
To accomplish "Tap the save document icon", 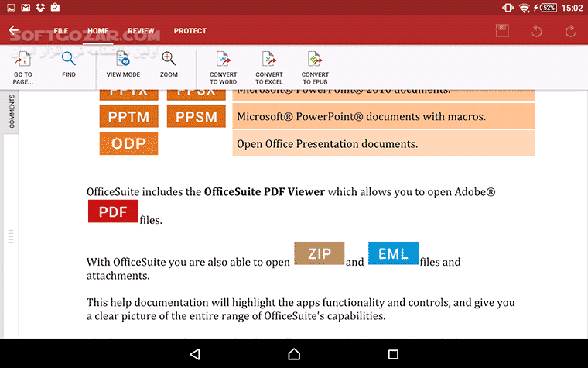I will pyautogui.click(x=502, y=30).
